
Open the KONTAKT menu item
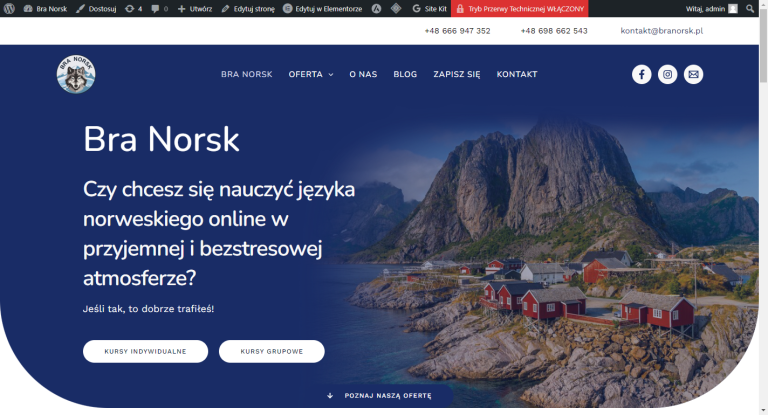(x=517, y=75)
